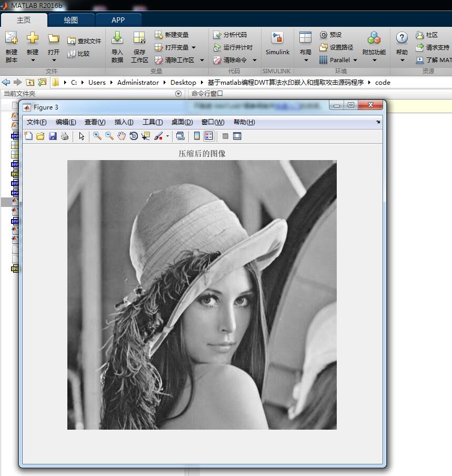Image resolution: width=452 pixels, height=476 pixels.
Task: Open the 文件(F) menu in Figure 3
Action: click(36, 122)
